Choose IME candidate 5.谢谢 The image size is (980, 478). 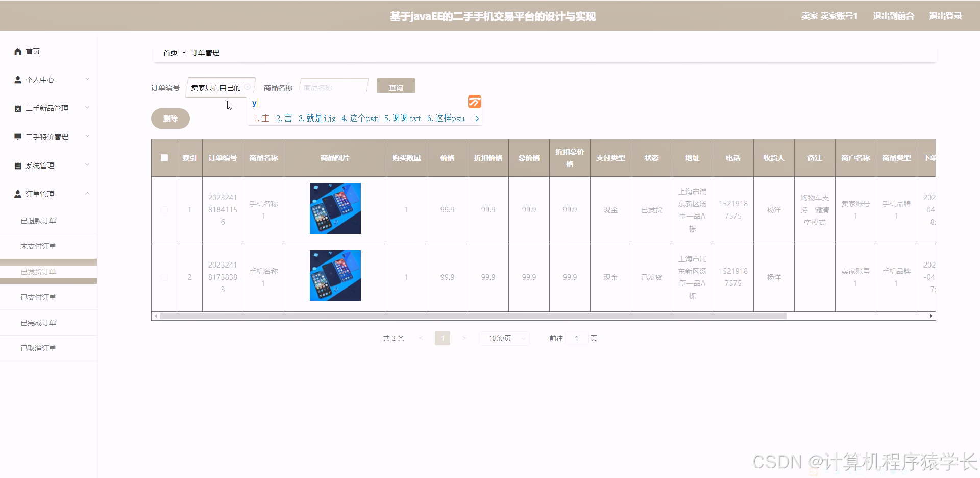pyautogui.click(x=403, y=118)
